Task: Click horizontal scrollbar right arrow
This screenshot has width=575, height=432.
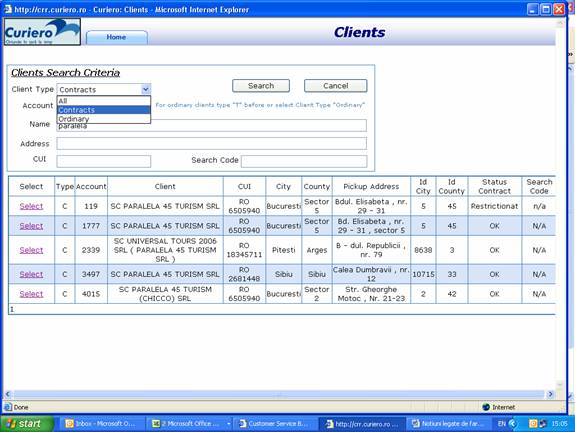Action: click(x=550, y=394)
